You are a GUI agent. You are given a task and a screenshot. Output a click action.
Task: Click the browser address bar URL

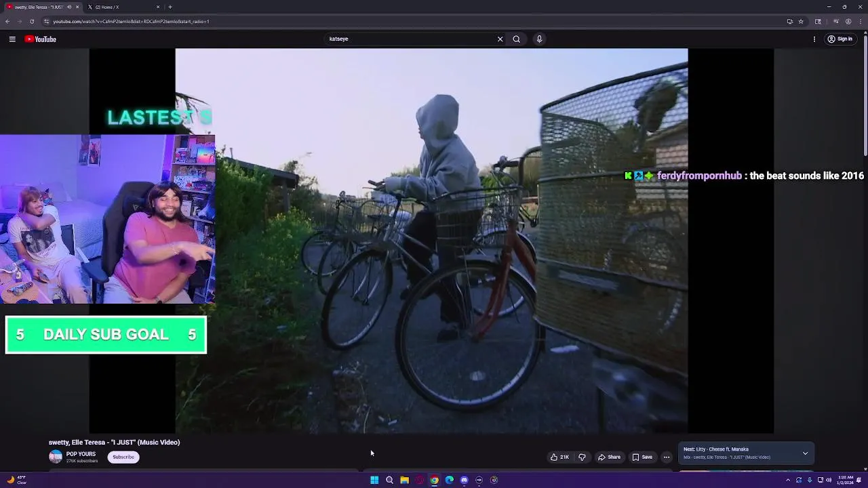point(131,22)
